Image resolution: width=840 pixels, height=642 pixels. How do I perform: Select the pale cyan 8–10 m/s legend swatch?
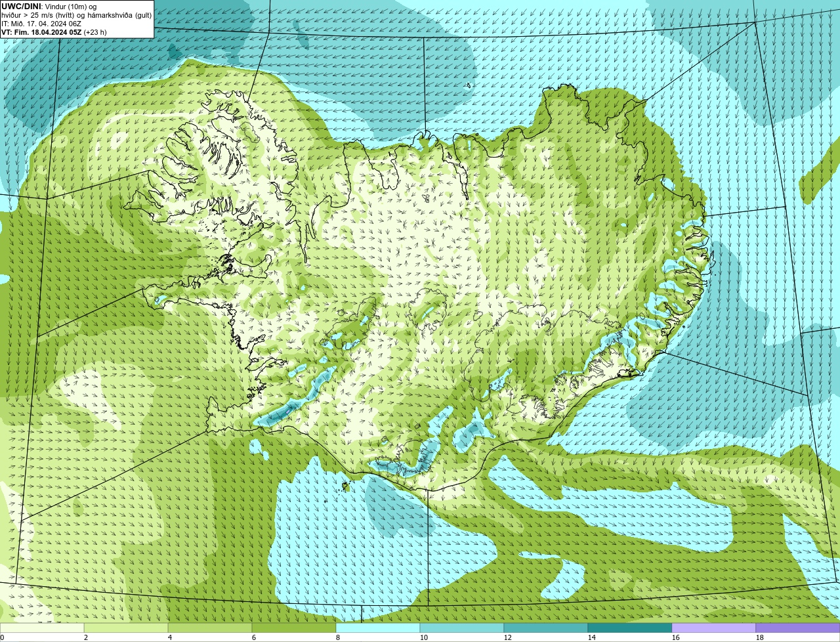coord(378,628)
